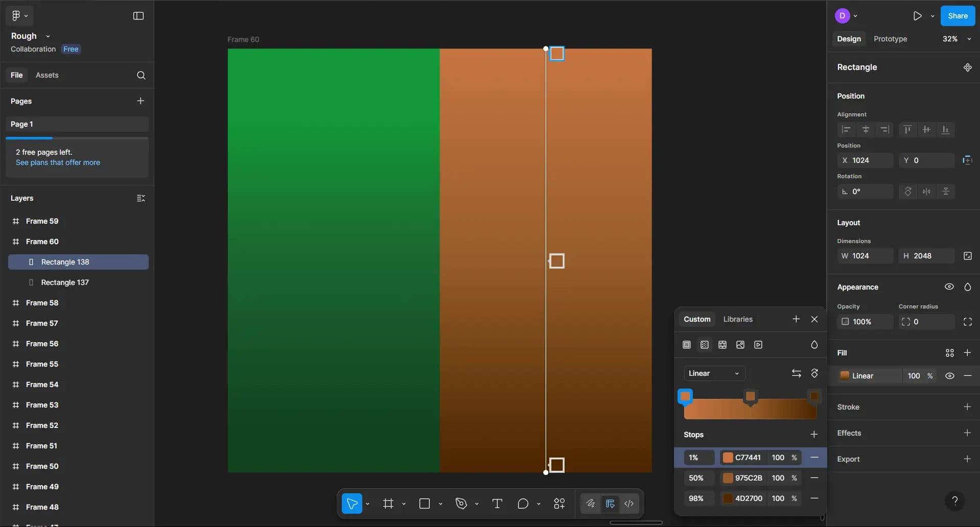Open the 32% zoom level dropdown
Image resolution: width=980 pixels, height=527 pixels.
pos(956,39)
